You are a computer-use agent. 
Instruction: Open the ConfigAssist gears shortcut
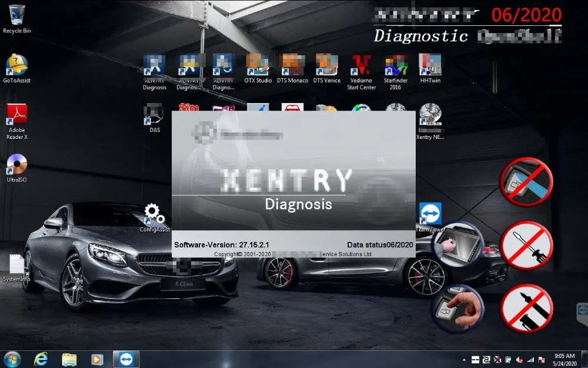[x=155, y=218]
